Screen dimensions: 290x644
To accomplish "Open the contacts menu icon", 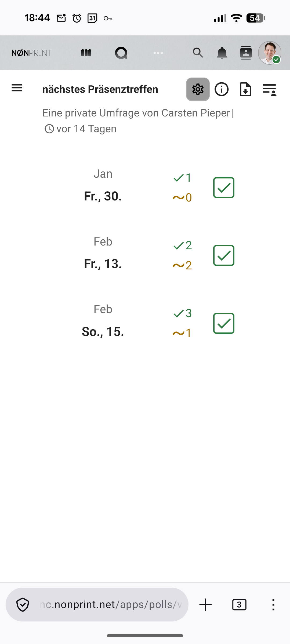I will 246,53.
